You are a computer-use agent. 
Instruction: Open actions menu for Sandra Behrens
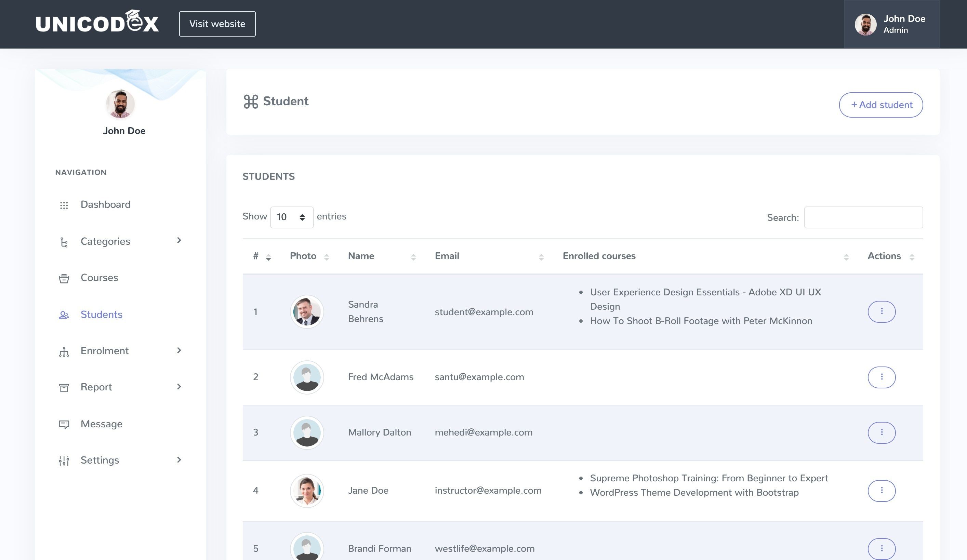[882, 311]
